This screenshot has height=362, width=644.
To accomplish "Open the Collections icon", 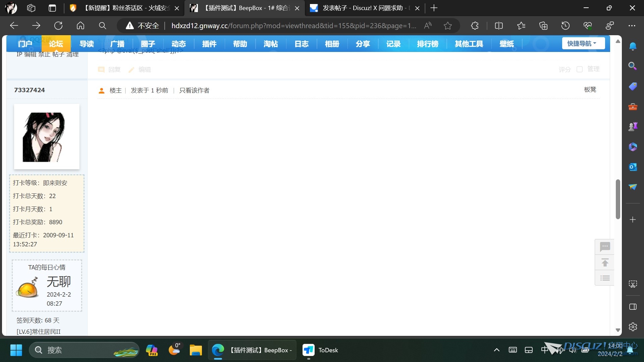I will tap(543, 26).
